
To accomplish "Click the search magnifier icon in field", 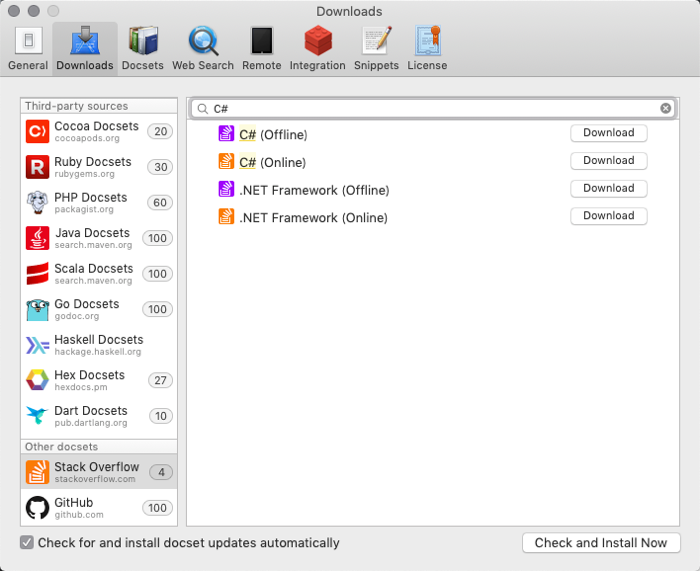I will (203, 109).
